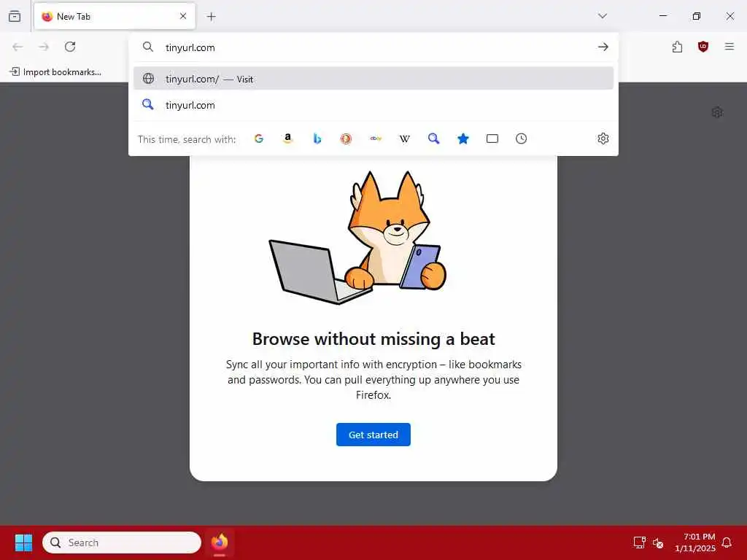The height and width of the screenshot is (560, 747).
Task: Search with Bing engine icon
Action: point(317,139)
